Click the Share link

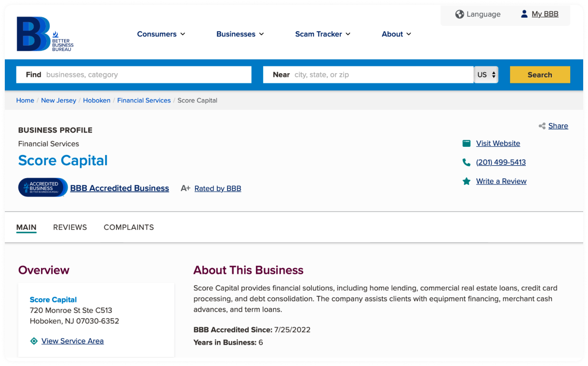tap(558, 126)
